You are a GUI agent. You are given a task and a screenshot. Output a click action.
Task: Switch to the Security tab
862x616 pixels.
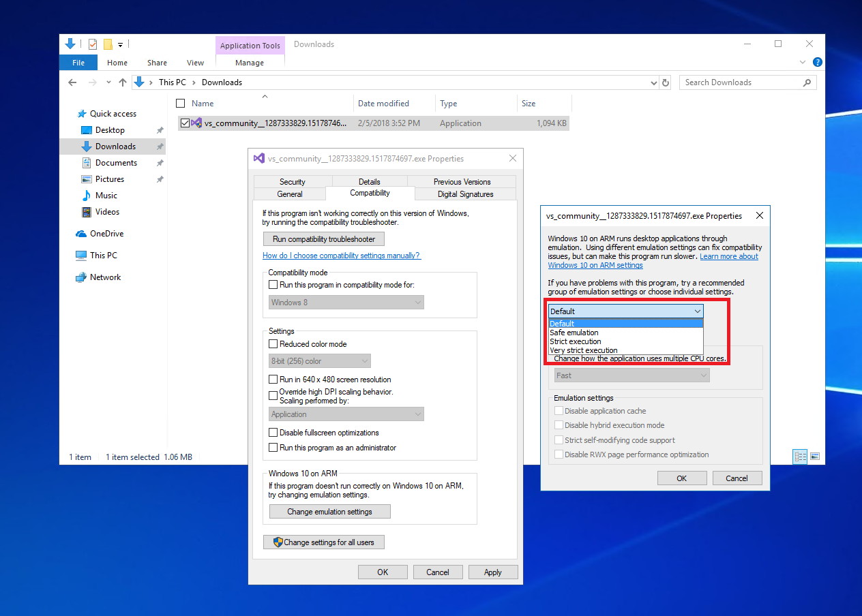(292, 182)
